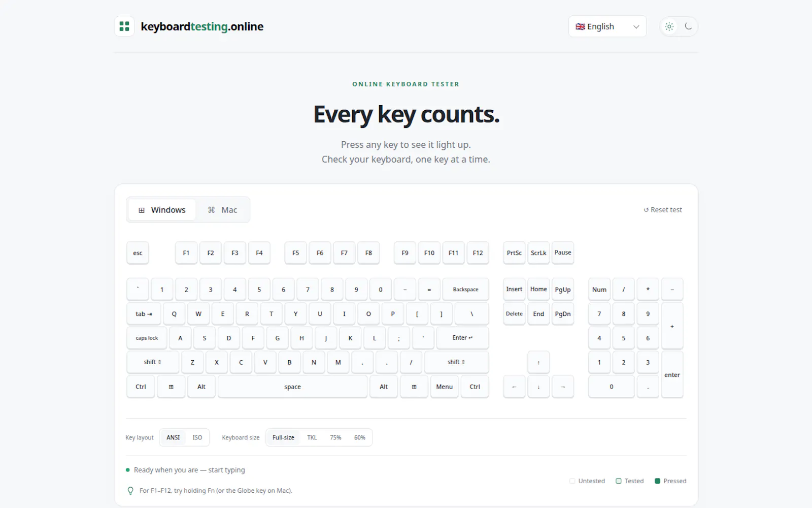The image size is (812, 508).
Task: Choose 60% keyboard size
Action: (360, 437)
